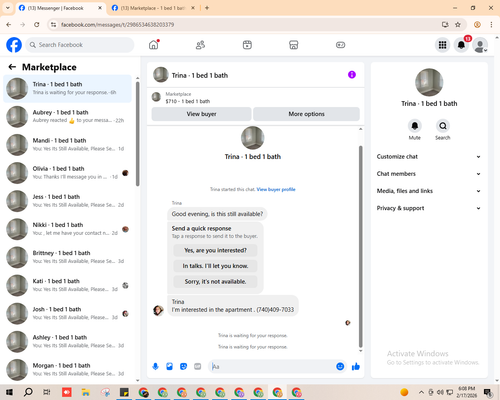
Task: Search in conversation using magnifier icon
Action: [x=443, y=126]
